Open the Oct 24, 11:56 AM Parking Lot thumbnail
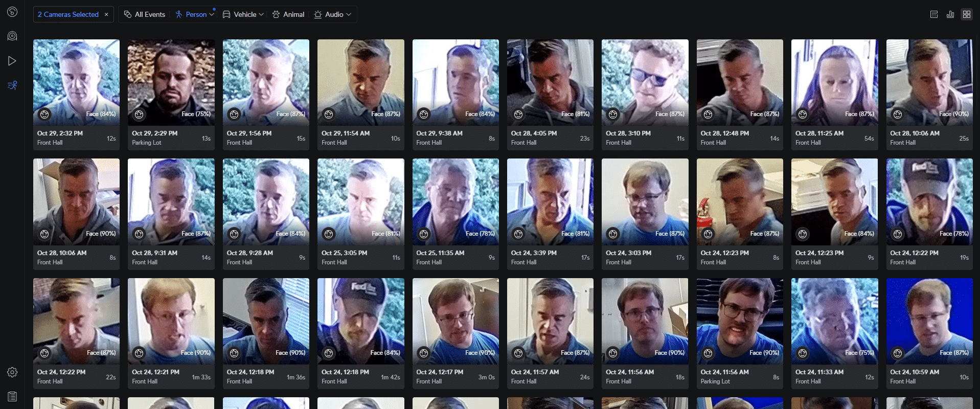Image resolution: width=980 pixels, height=409 pixels. 740,321
